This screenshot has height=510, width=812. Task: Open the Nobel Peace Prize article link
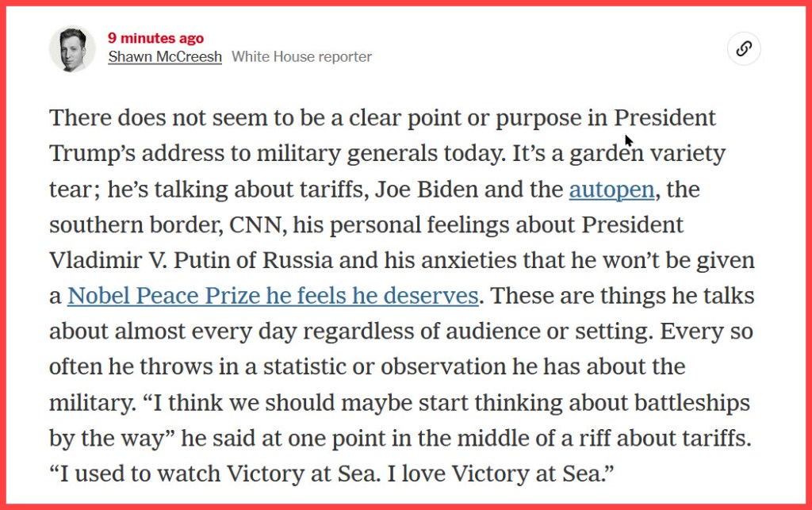273,296
